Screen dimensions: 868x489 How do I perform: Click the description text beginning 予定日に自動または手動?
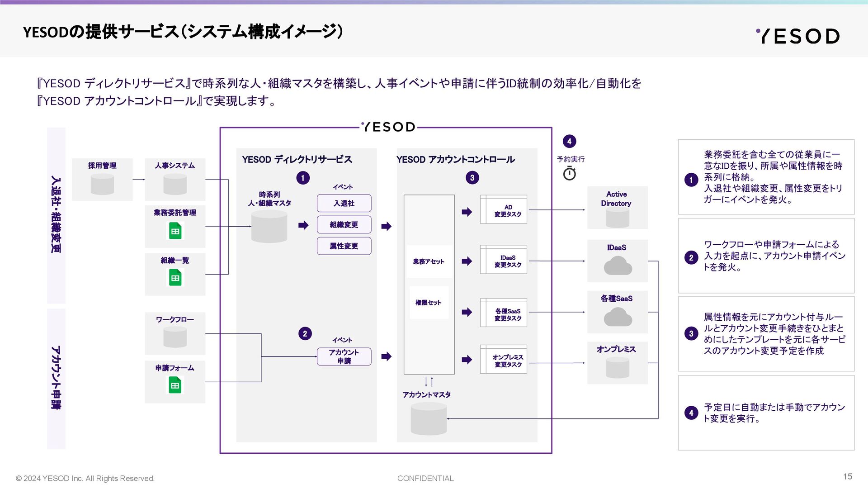(774, 413)
